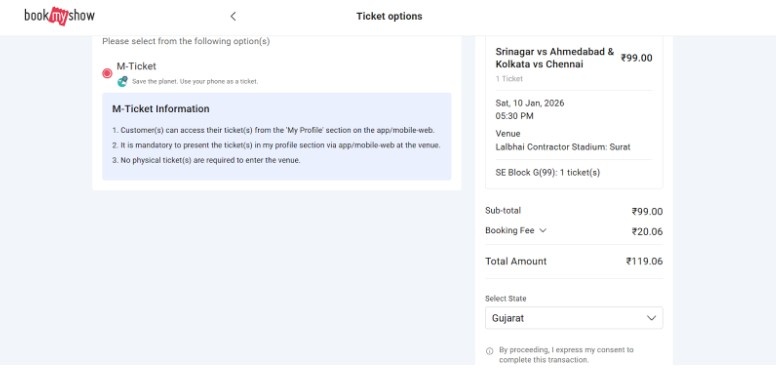The image size is (776, 372).
Task: Click the M-Ticket option label
Action: point(136,66)
